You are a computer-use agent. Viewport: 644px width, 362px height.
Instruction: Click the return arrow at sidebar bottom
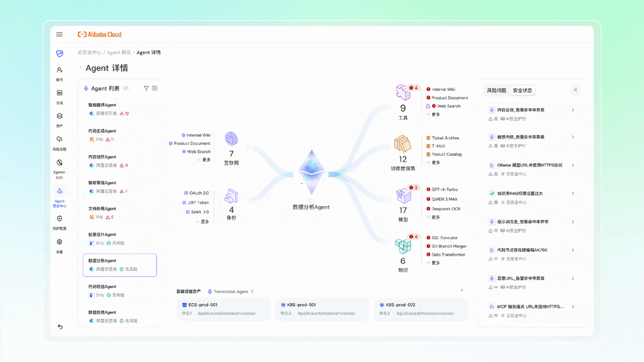click(60, 327)
